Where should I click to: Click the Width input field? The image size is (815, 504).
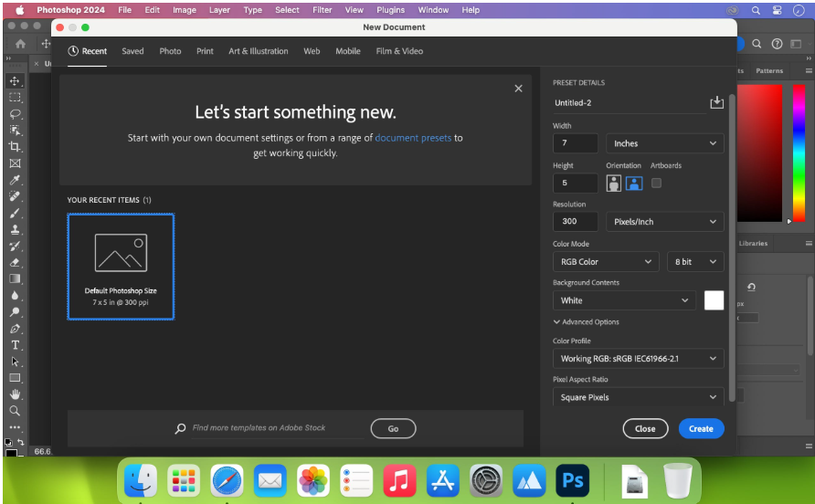(576, 143)
